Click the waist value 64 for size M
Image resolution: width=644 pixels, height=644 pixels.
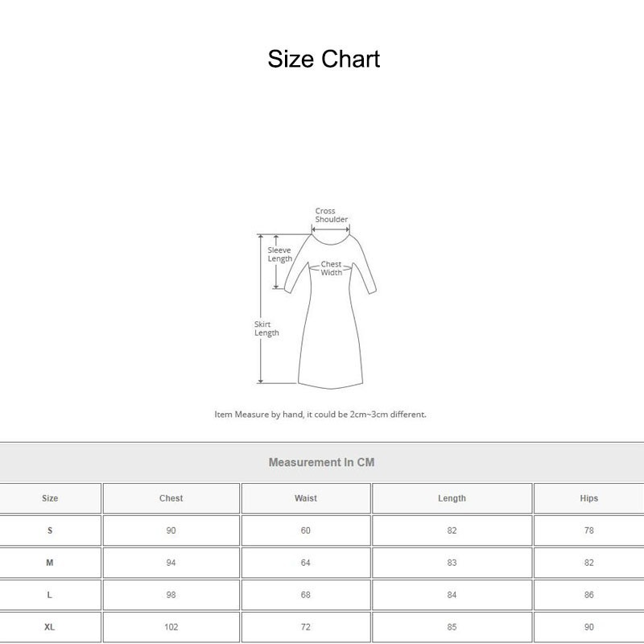click(303, 563)
